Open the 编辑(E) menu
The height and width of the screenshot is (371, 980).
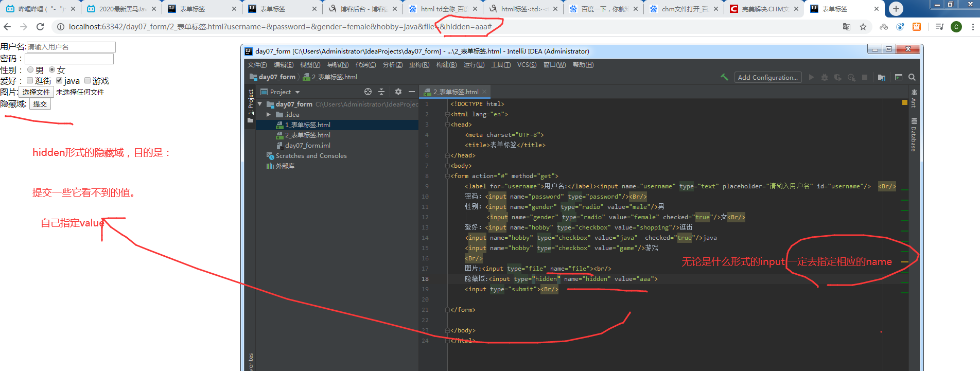pos(284,65)
